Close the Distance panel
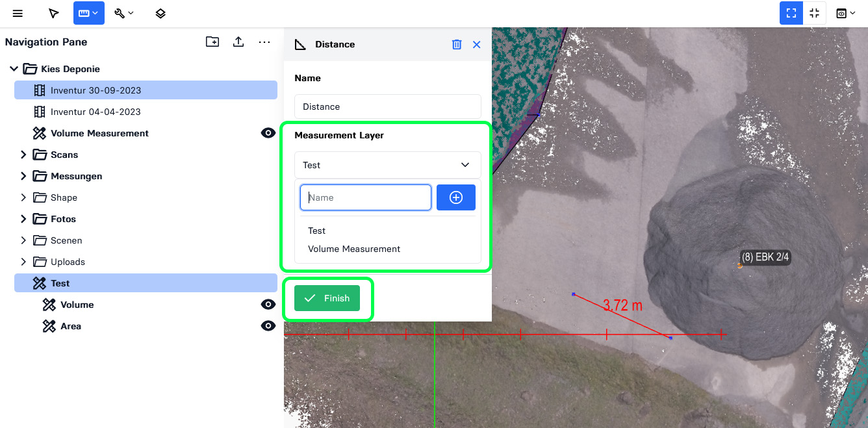 click(x=476, y=44)
